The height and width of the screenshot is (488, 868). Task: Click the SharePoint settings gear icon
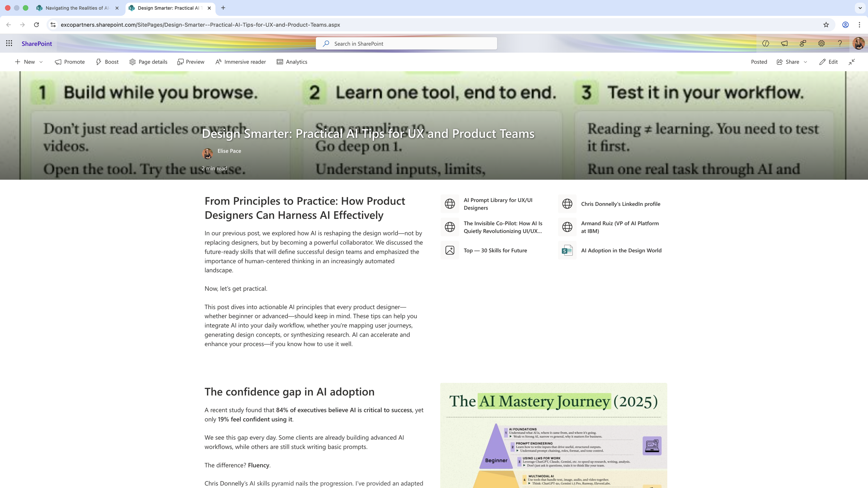(x=821, y=43)
